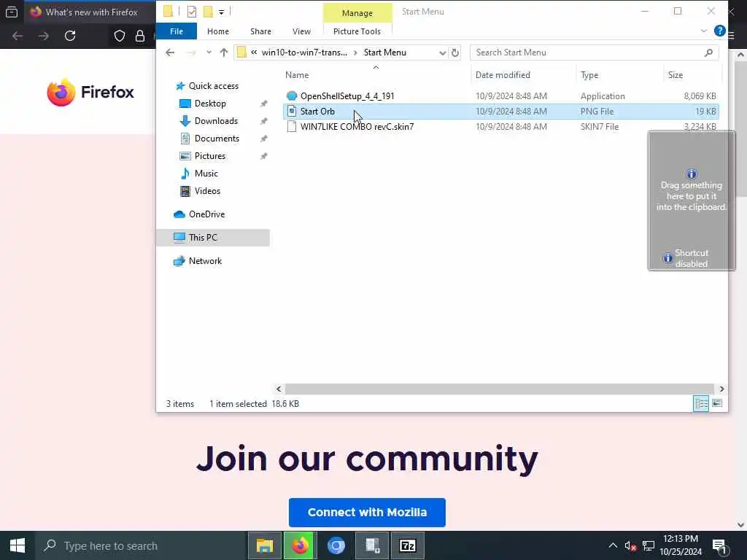Screen dimensions: 747x560
Task: Click the muted volume tray icon
Action: 630,546
